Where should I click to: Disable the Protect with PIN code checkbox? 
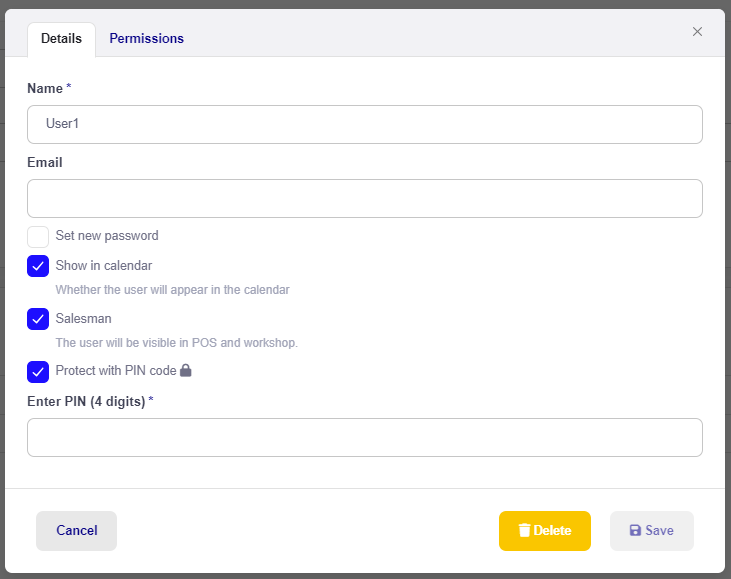[x=38, y=372]
